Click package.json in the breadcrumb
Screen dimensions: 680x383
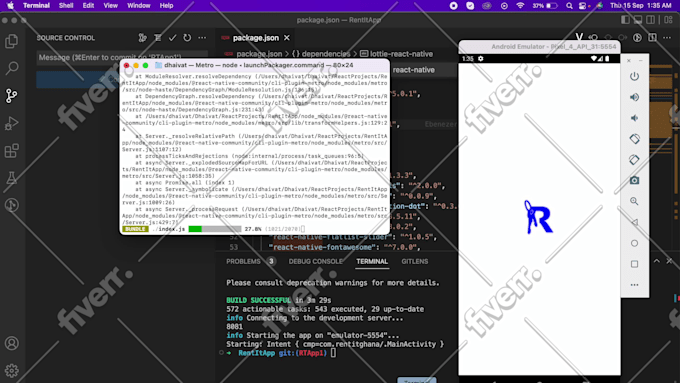[259, 54]
